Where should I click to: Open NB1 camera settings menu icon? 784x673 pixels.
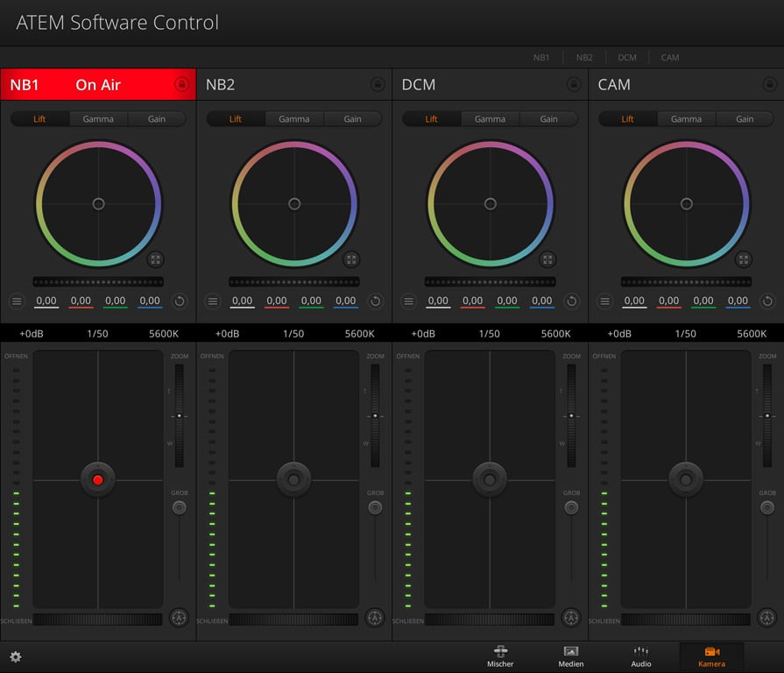[x=17, y=301]
